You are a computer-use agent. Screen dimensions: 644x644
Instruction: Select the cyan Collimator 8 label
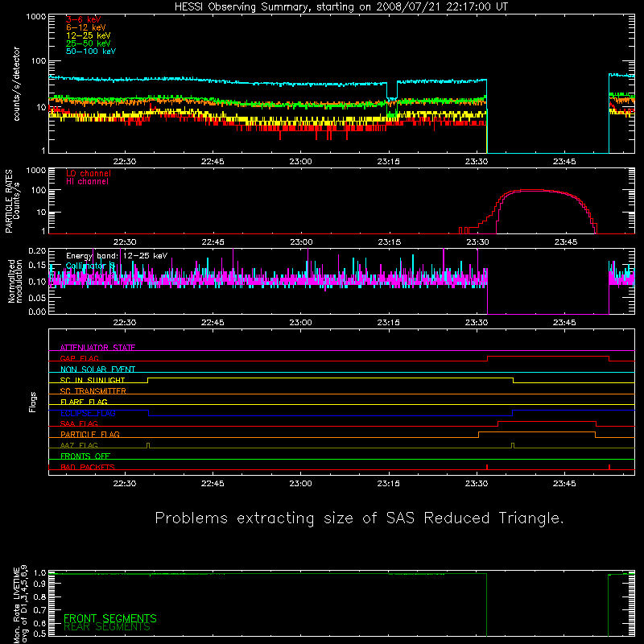pyautogui.click(x=90, y=266)
